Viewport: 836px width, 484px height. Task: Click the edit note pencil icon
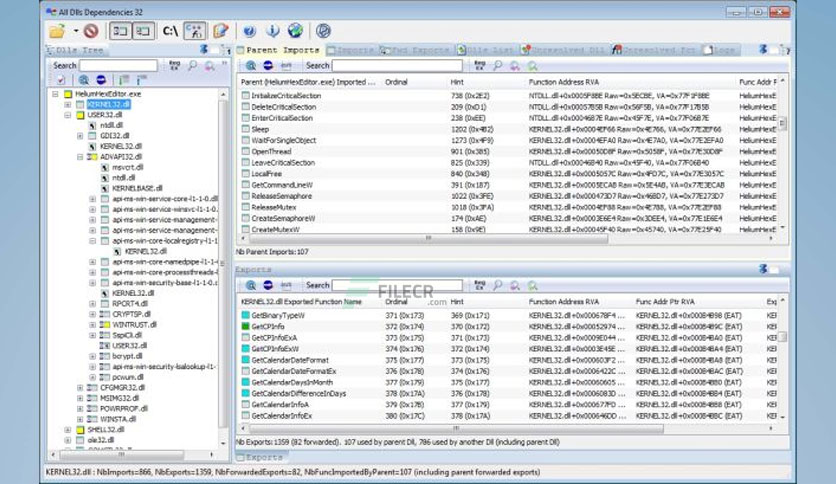(220, 31)
